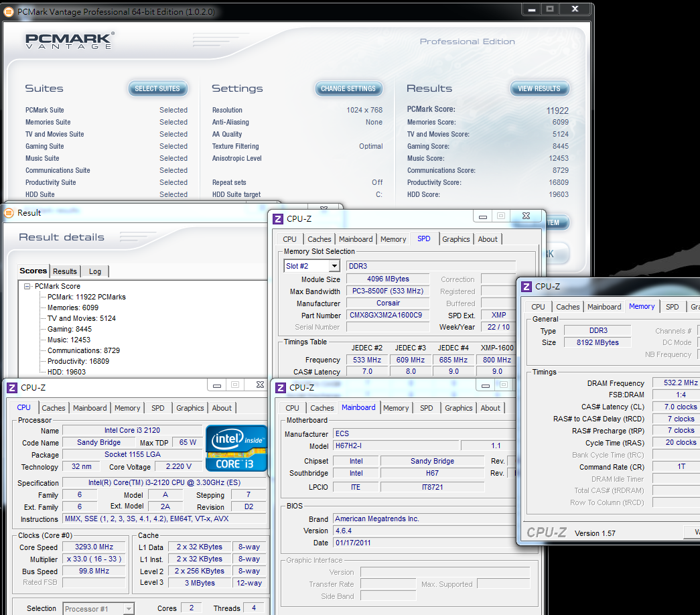The width and height of the screenshot is (700, 615).
Task: Open the About tab in the SPD window
Action: [488, 239]
